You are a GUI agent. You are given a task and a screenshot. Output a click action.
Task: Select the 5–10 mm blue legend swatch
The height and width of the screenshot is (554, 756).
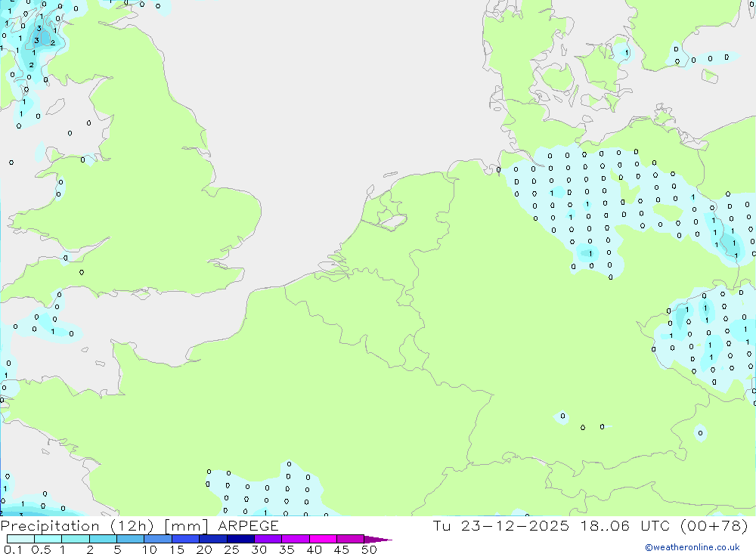131,539
